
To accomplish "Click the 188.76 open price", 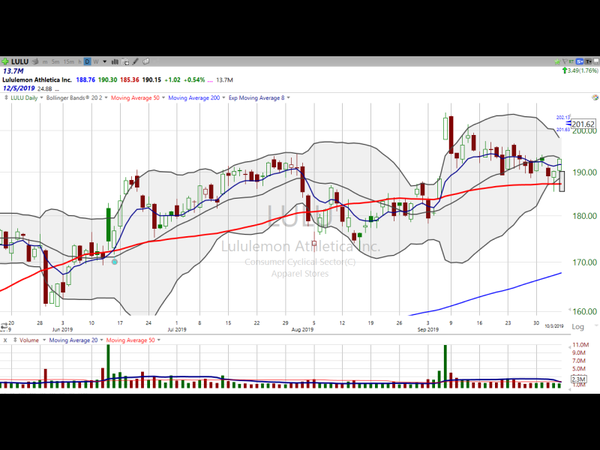I will coord(86,80).
